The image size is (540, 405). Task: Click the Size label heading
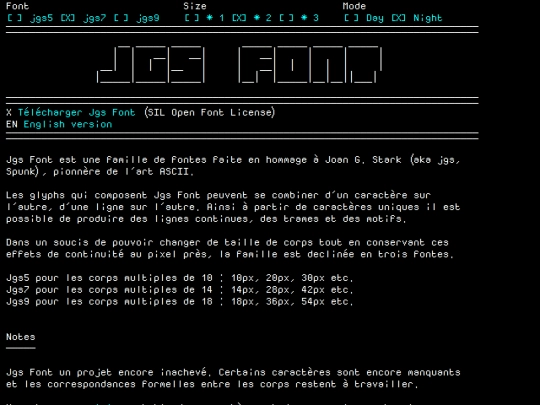pyautogui.click(x=195, y=6)
